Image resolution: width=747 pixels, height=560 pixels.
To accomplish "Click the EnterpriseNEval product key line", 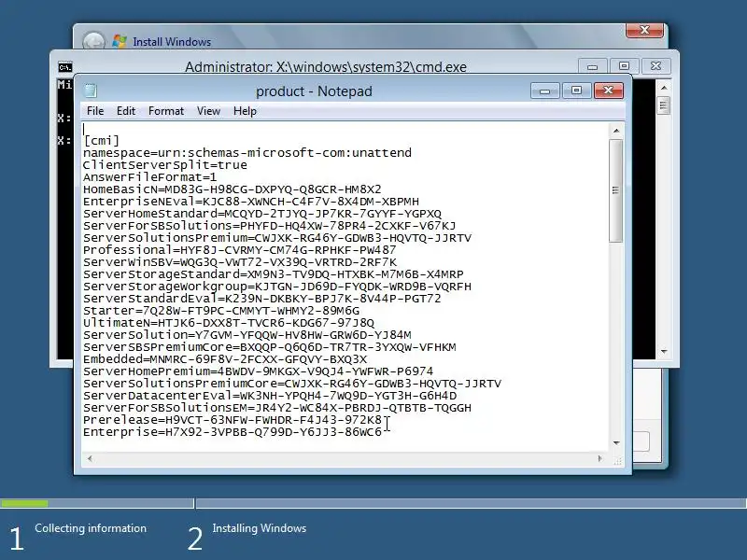I will tap(251, 202).
